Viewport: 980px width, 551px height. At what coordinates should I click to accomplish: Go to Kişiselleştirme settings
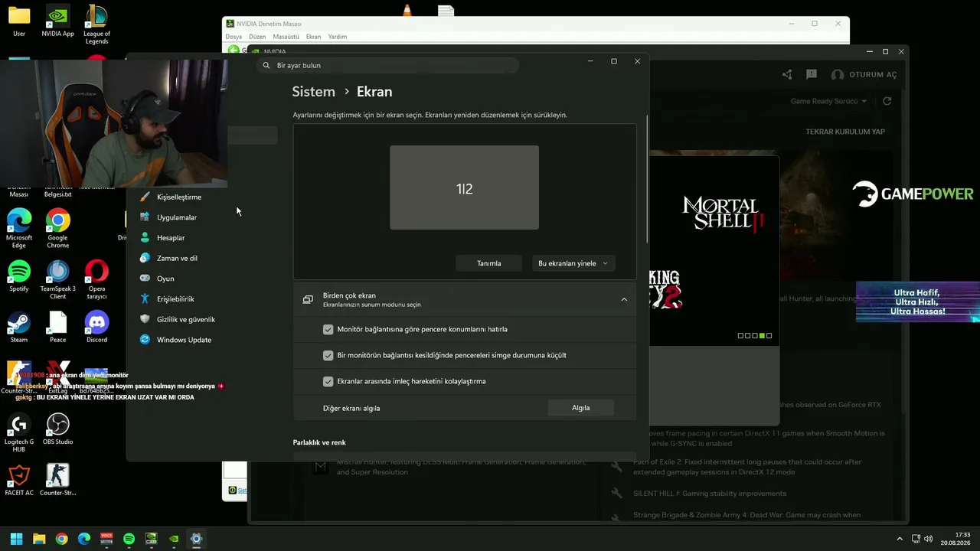tap(178, 197)
